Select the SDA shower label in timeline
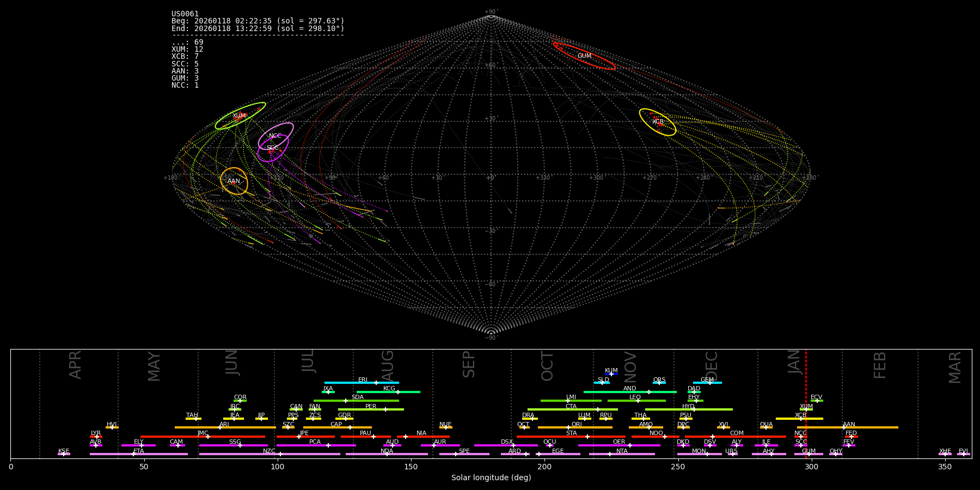Viewport: 980px width, 490px height. tap(358, 397)
